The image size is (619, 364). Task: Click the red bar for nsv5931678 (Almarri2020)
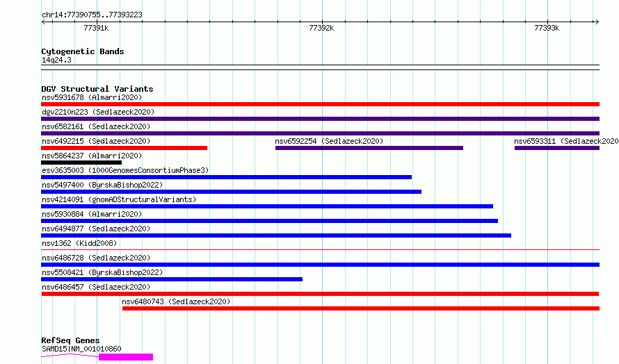(x=320, y=104)
